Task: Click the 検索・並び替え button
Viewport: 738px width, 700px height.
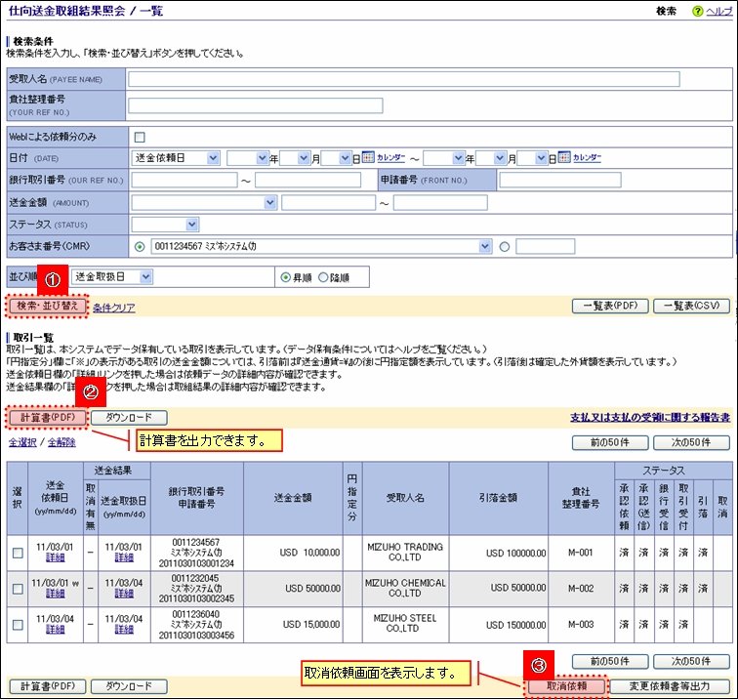Action: coord(47,306)
